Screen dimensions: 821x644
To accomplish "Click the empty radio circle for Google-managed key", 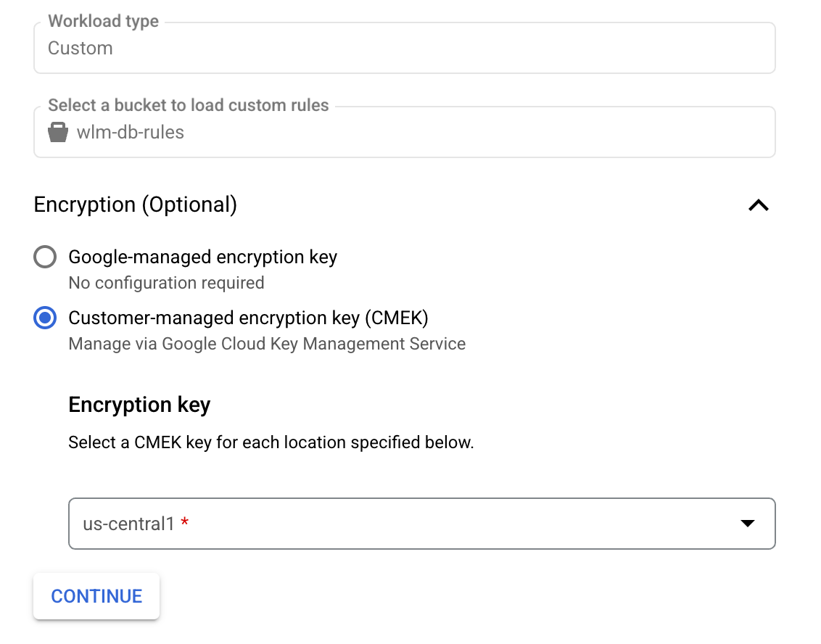I will point(45,257).
